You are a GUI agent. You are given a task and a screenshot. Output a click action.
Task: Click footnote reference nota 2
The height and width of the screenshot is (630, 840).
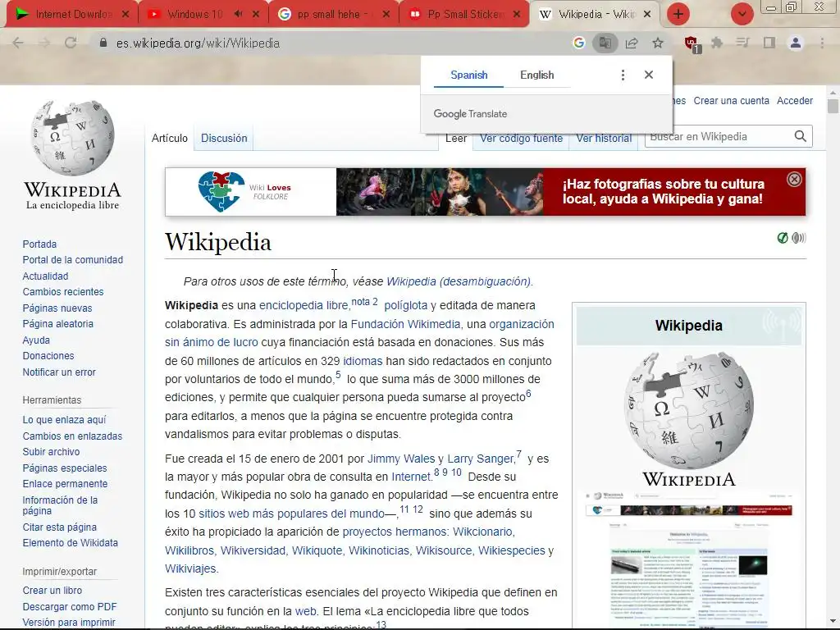364,302
